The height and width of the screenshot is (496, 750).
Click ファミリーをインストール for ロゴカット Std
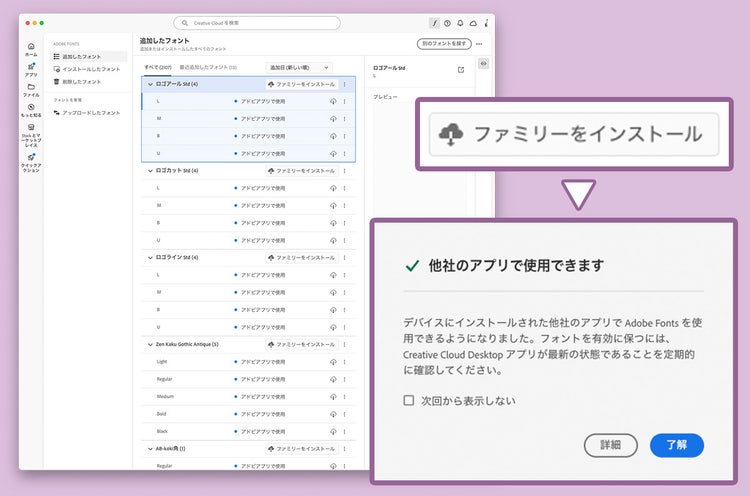pyautogui.click(x=301, y=171)
